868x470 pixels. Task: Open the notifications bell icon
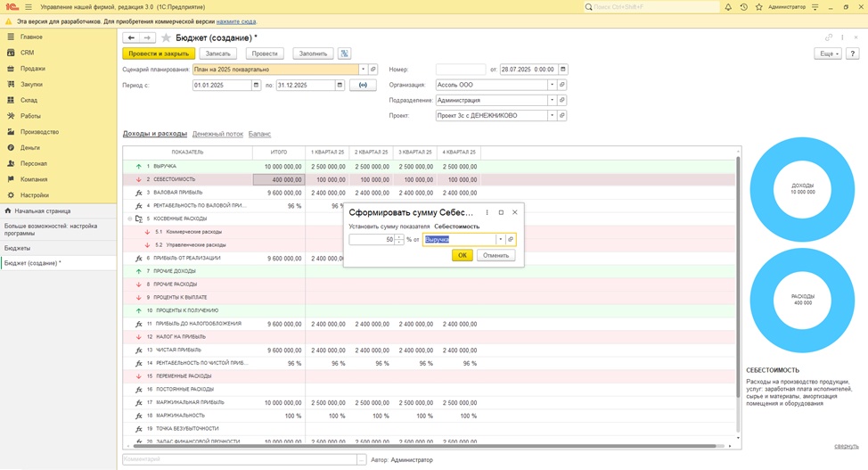click(728, 7)
